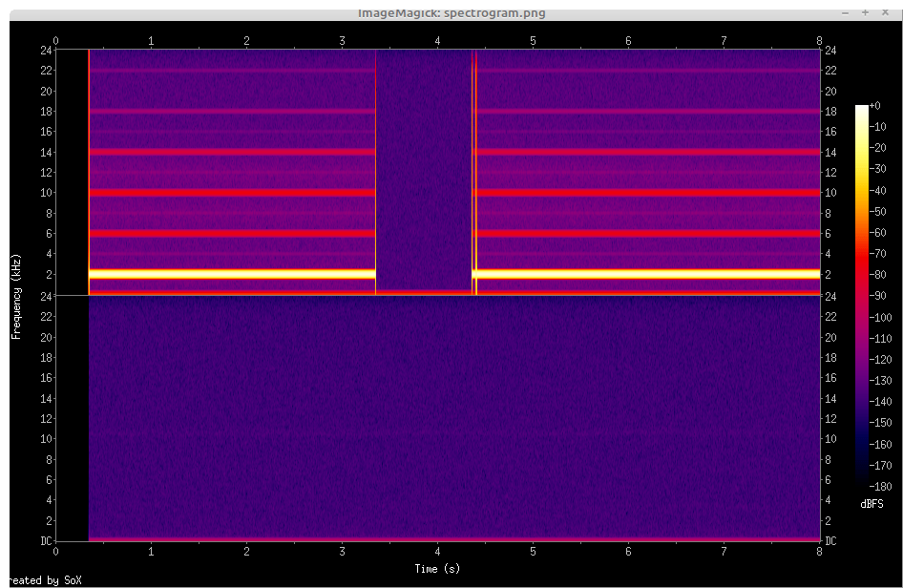903x588 pixels.
Task: Click the "Time (s)" axis label
Action: click(x=437, y=569)
